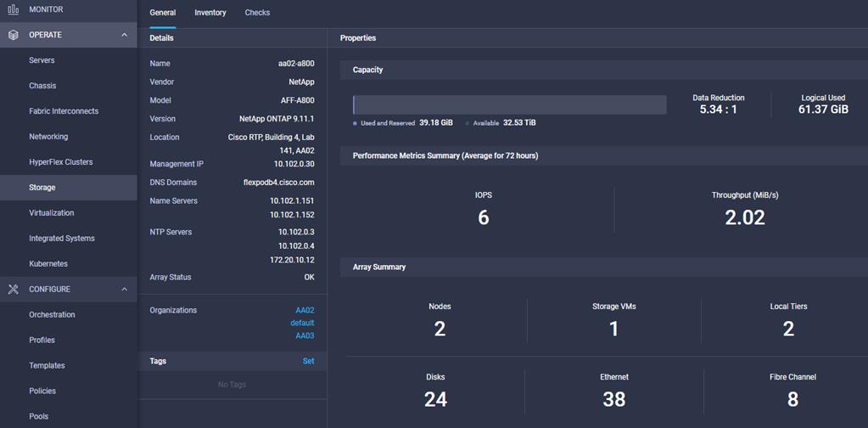Click the model value AFF-A800

click(297, 100)
